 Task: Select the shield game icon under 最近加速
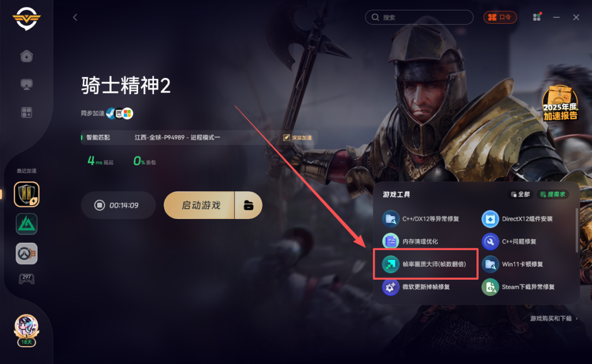click(x=27, y=194)
